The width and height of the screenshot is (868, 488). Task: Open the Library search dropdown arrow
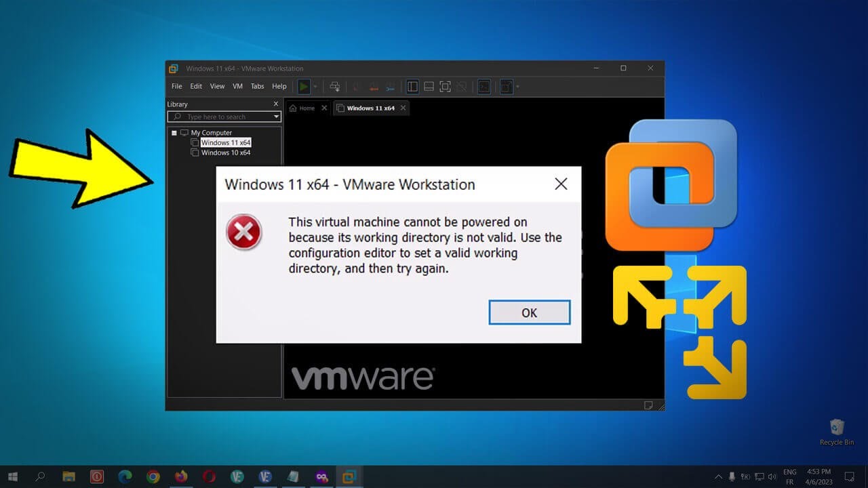pos(276,117)
